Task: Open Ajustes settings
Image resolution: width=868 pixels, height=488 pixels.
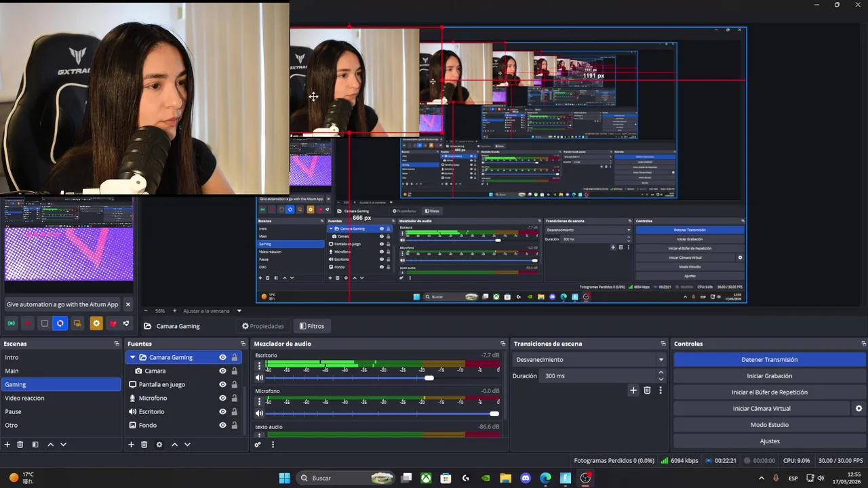Action: click(770, 441)
